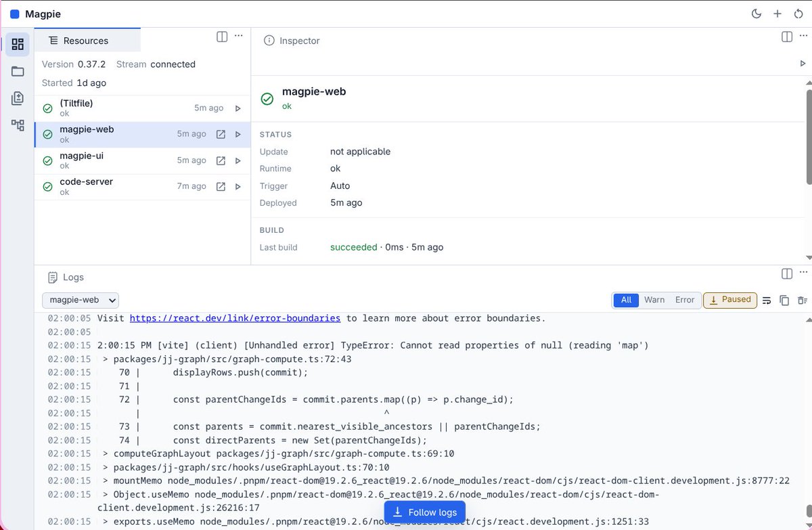The height and width of the screenshot is (530, 812).
Task: Trigger update for (Tiltfile)
Action: pos(238,108)
